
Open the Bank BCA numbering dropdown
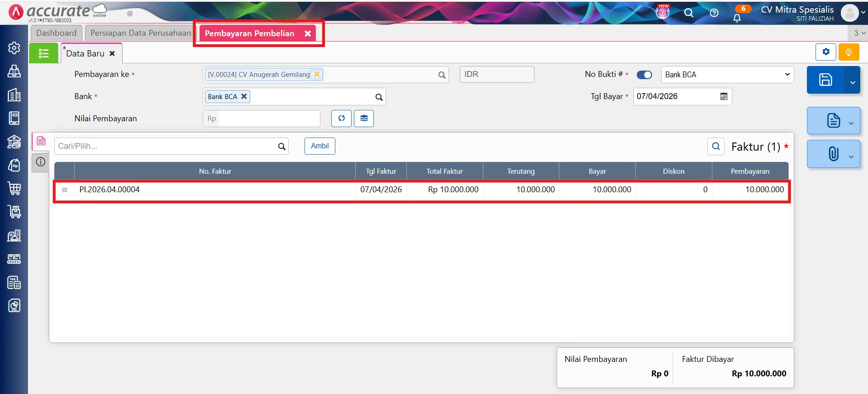point(727,75)
